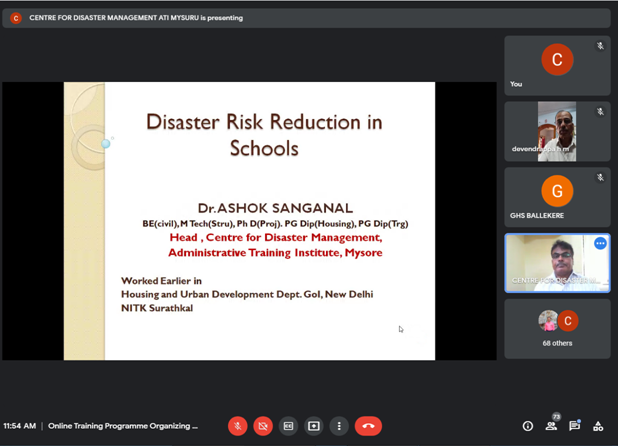Viewport: 620px width, 446px height.
Task: Select the devendrappa participant video tile
Action: tap(557, 131)
